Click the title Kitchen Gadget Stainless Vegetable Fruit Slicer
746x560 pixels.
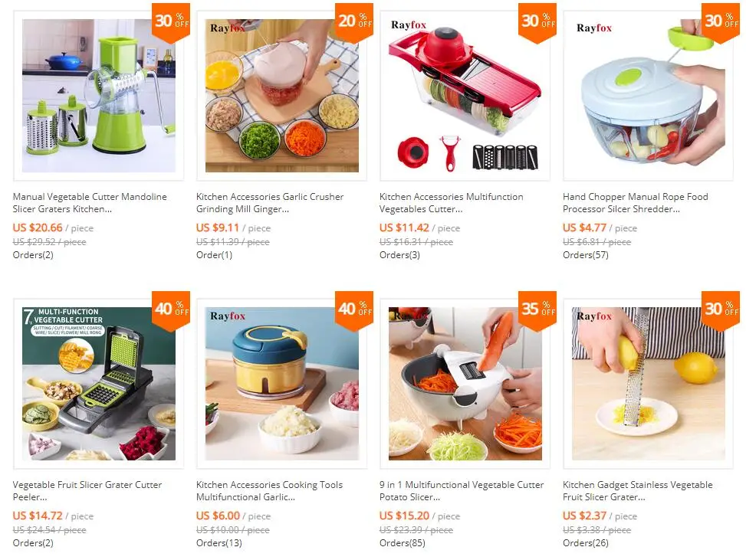tap(638, 490)
